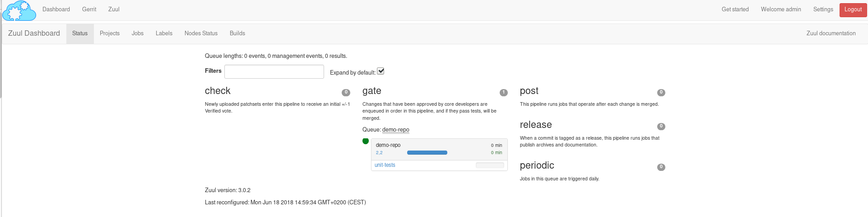Viewport: 868px width, 217px height.
Task: Click the post pipeline count badge
Action: (661, 93)
